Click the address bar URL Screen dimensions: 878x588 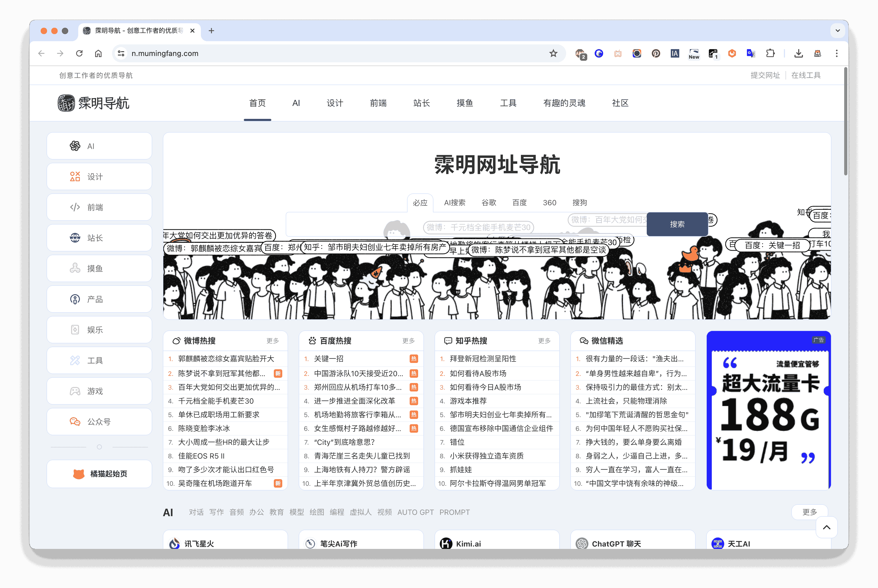point(165,53)
